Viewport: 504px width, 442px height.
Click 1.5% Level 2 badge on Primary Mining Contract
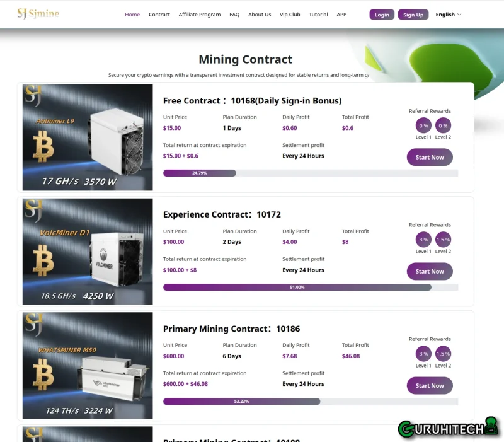(444, 354)
